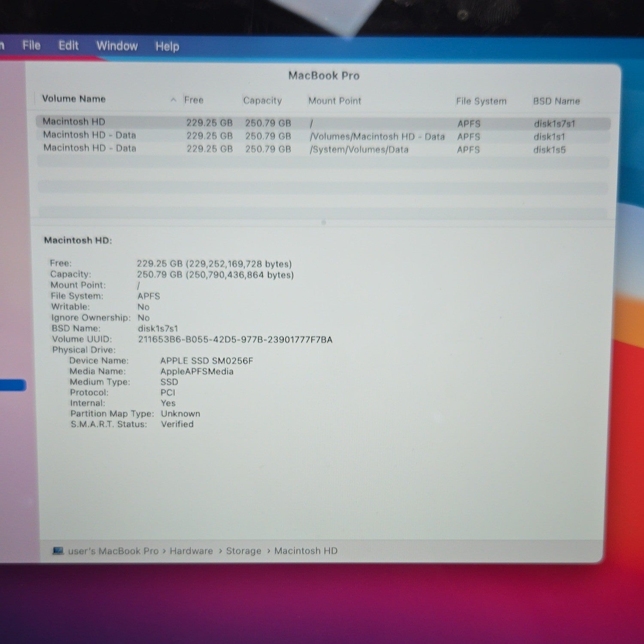Screen dimensions: 644x644
Task: Click user's MacBook Pro in path bar
Action: (113, 551)
